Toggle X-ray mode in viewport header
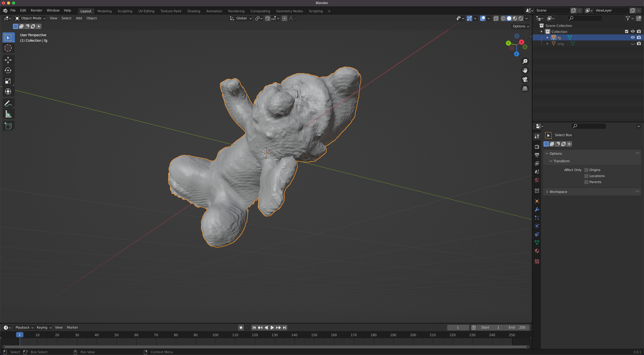The width and height of the screenshot is (644, 355). (x=496, y=18)
